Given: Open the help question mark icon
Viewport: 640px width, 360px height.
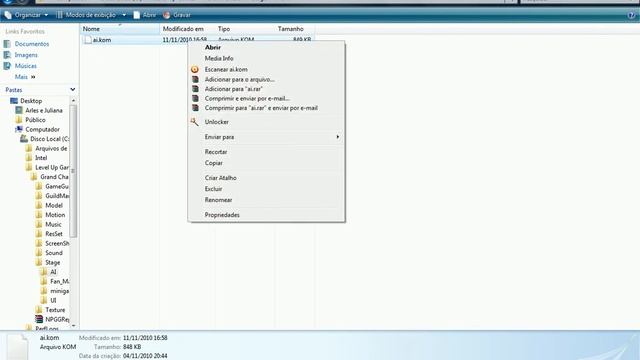Looking at the screenshot, I should 631,15.
